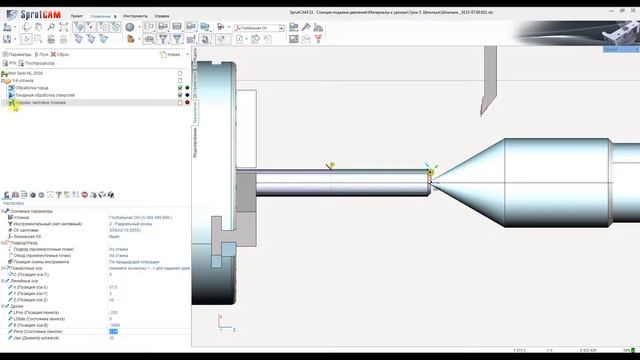The width and height of the screenshot is (640, 360).
Task: Select the magnifier zoom tool
Action: [x=51, y=27]
